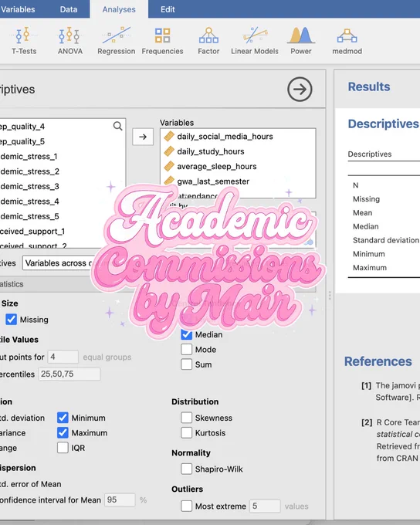
Task: Click the Minimum row in results table
Action: [369, 254]
